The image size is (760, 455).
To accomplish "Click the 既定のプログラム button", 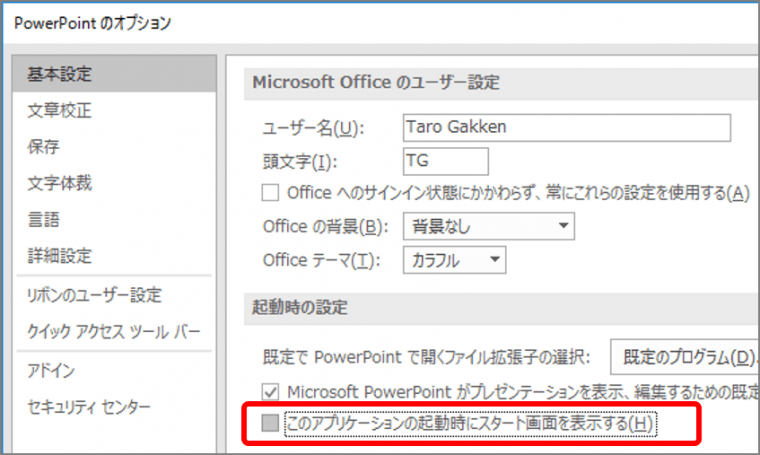I will coord(685,357).
